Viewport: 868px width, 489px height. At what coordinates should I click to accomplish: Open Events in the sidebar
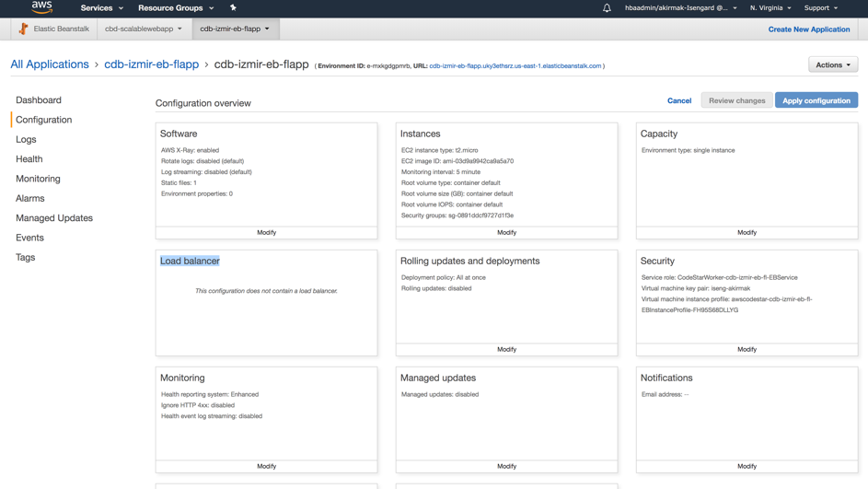coord(29,238)
